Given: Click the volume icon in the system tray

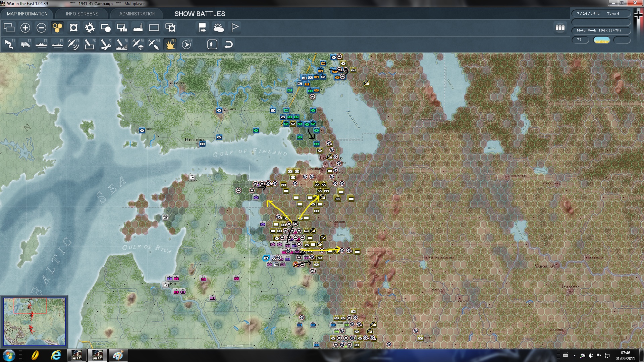Looking at the screenshot, I should coord(591,356).
